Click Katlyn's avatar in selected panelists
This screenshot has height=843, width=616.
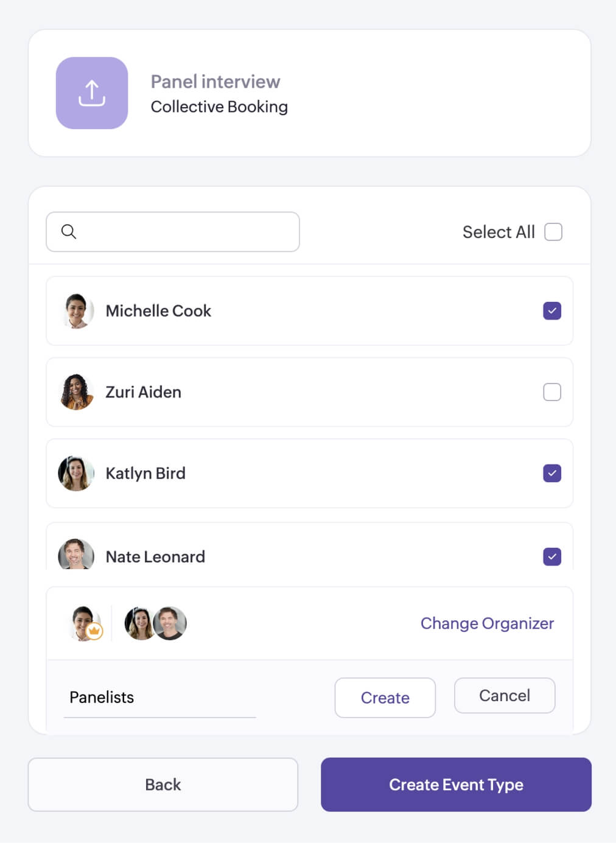pyautogui.click(x=139, y=623)
